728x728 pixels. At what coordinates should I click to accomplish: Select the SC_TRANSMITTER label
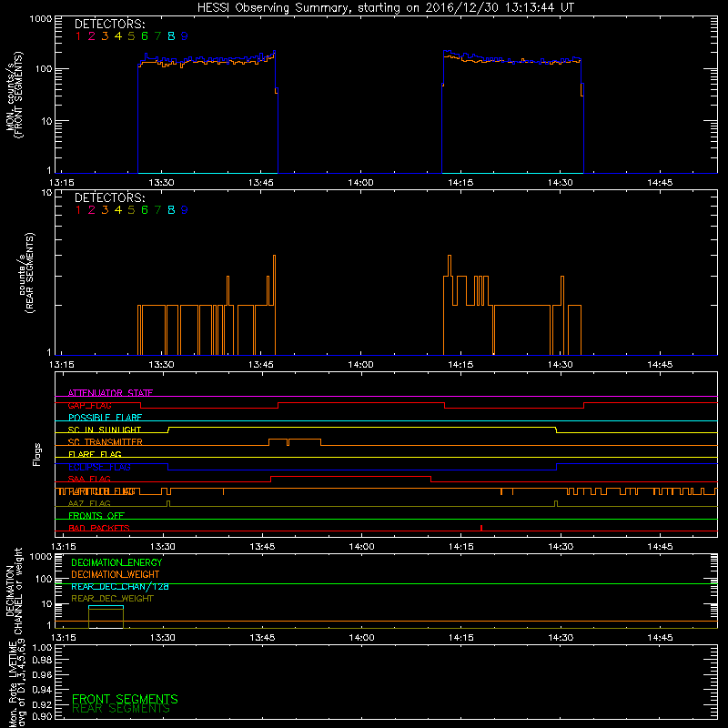106,442
